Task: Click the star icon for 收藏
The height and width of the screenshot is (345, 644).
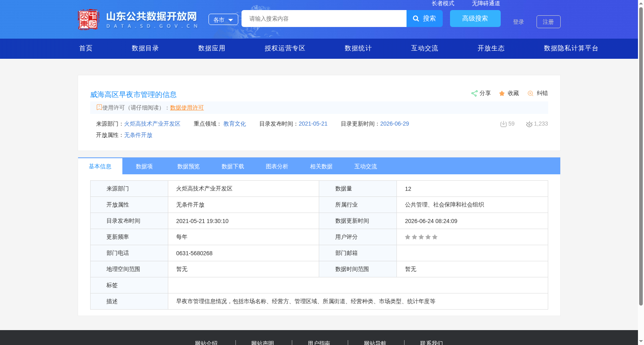Action: (x=502, y=93)
